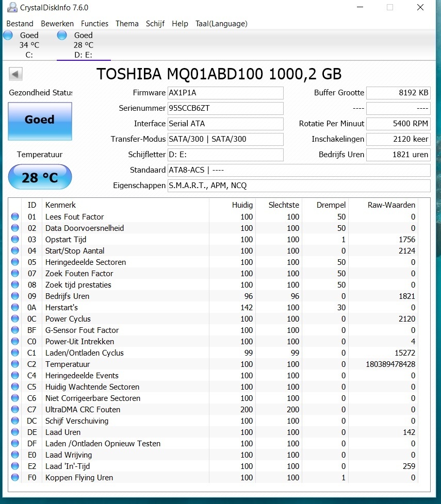441x504 pixels.
Task: Open the Help menu
Action: [x=180, y=24]
